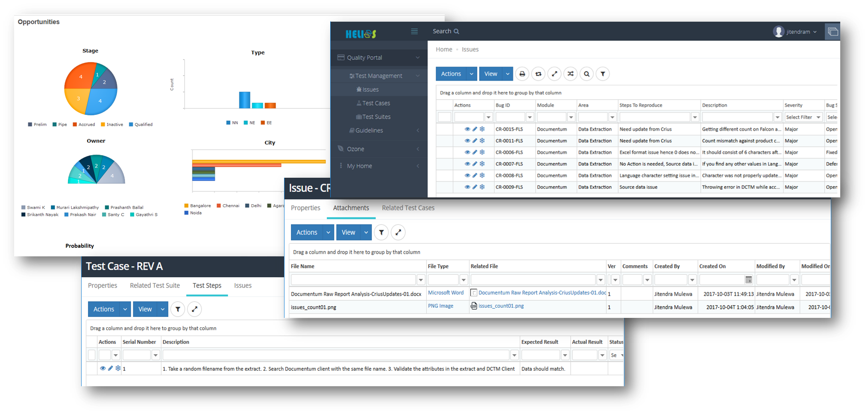Image resolution: width=868 pixels, height=414 pixels.
Task: Expand the Guidelines sidebar section
Action: pos(369,130)
